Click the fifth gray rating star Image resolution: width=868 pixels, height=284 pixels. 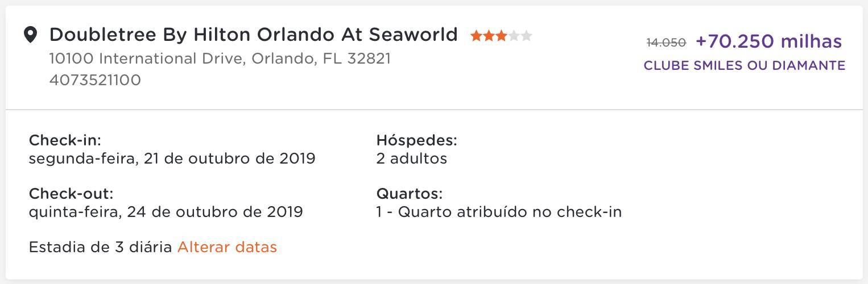point(526,36)
